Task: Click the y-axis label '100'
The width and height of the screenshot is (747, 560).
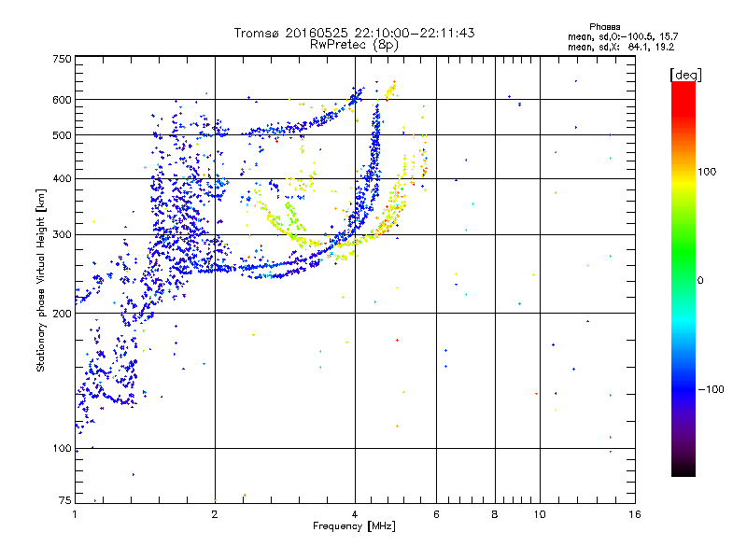Action: tap(62, 449)
